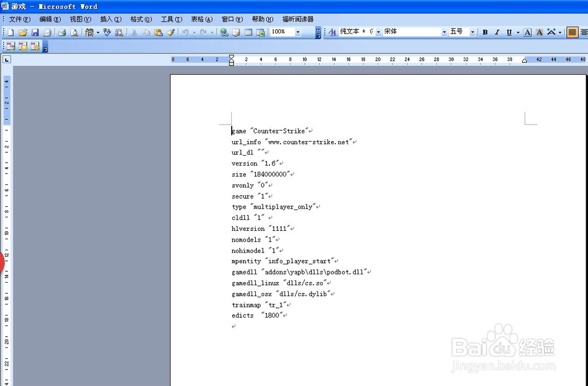Open the 表格 (Table) menu
This screenshot has height=386, width=588.
pyautogui.click(x=202, y=19)
